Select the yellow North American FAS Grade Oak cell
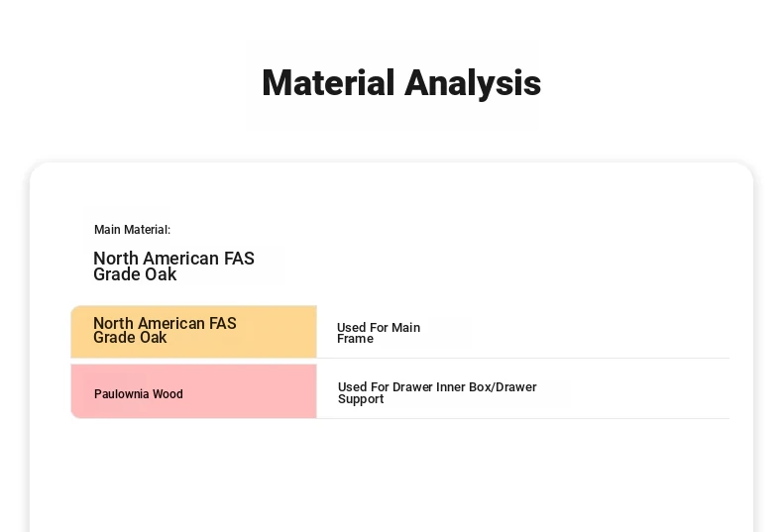 click(x=193, y=331)
